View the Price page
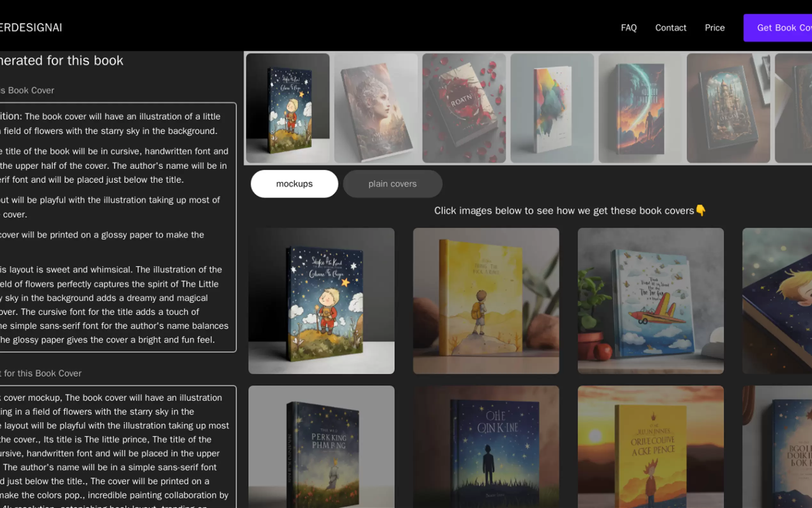This screenshot has height=508, width=812. [714, 28]
